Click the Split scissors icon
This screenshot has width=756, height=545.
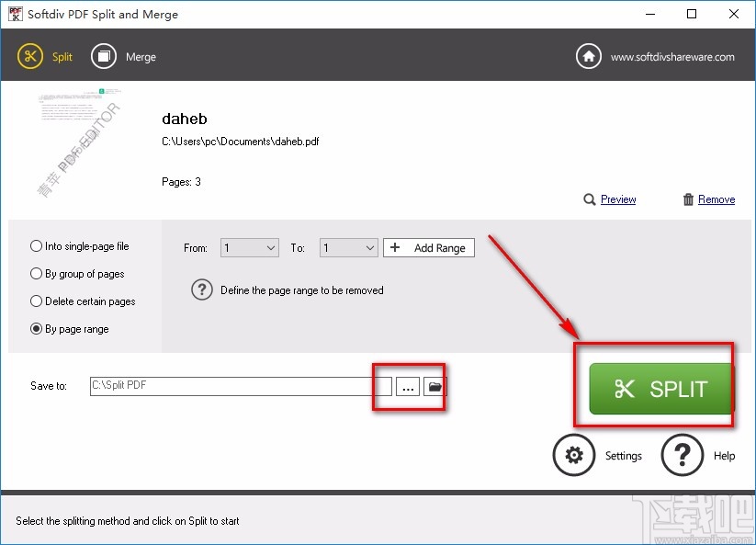coord(30,56)
